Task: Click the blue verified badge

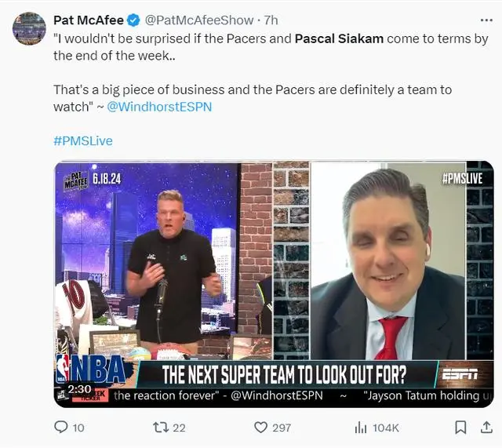Action: [133, 20]
